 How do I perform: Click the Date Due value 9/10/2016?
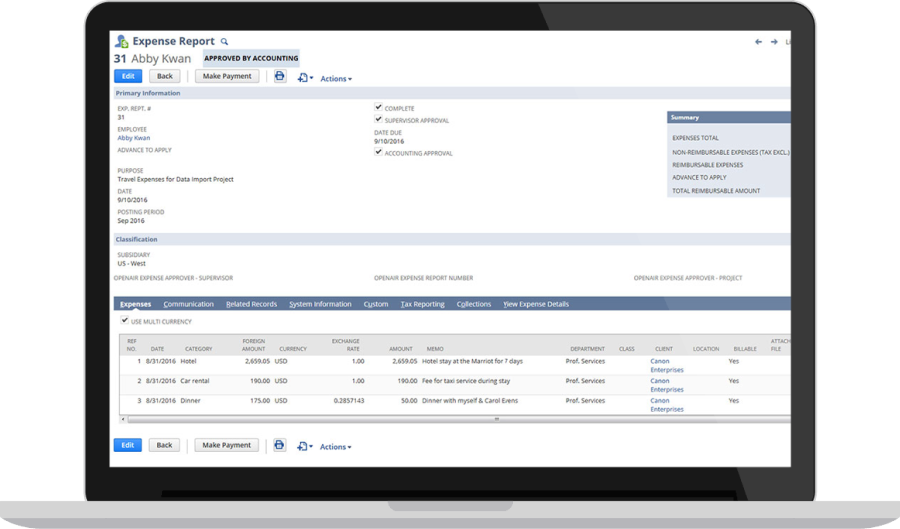[x=389, y=141]
